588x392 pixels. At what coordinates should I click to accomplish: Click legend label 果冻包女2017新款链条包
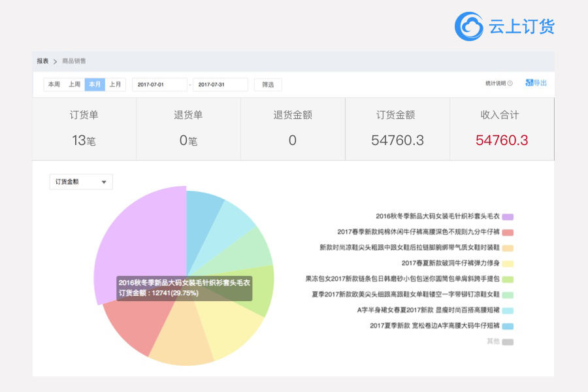coord(402,279)
